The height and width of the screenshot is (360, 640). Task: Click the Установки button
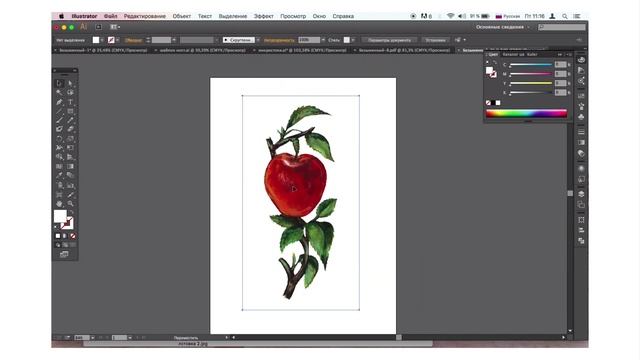pyautogui.click(x=435, y=40)
